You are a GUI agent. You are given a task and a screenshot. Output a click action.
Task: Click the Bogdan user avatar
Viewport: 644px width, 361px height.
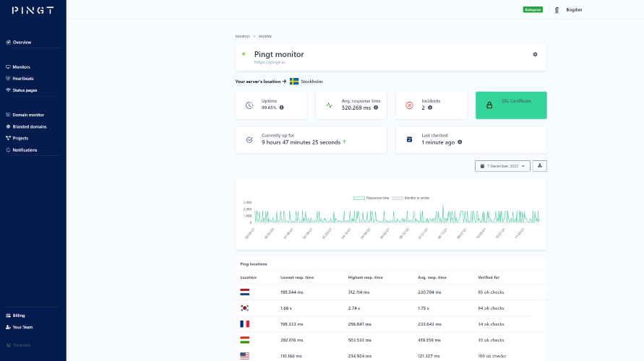pos(557,10)
